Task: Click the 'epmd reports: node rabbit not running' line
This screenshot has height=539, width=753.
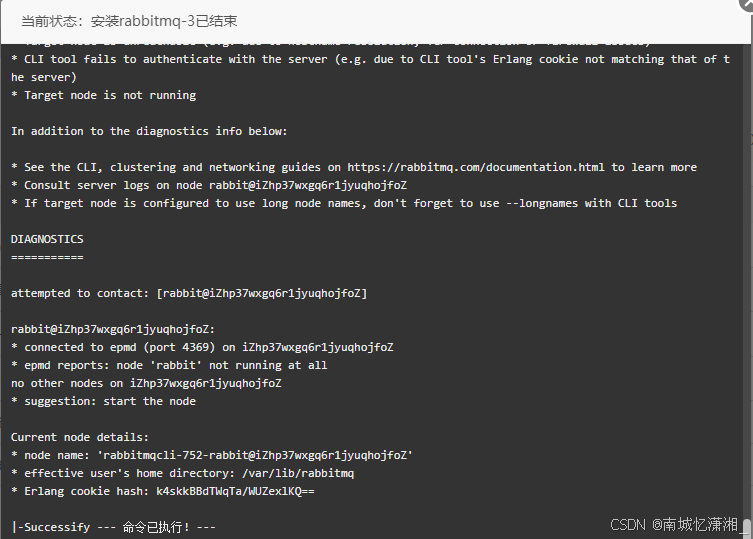Action: pos(169,365)
